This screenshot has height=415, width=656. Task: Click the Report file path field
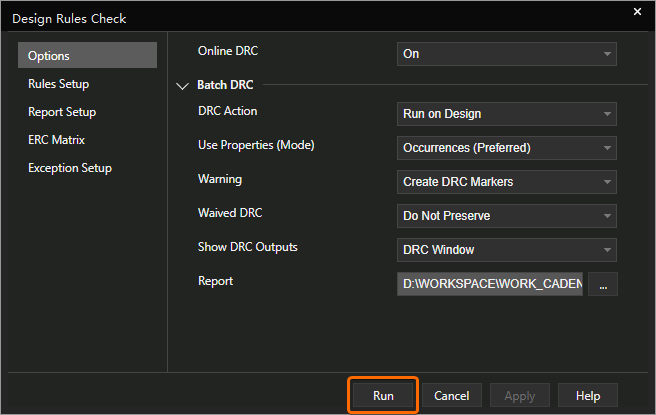491,284
